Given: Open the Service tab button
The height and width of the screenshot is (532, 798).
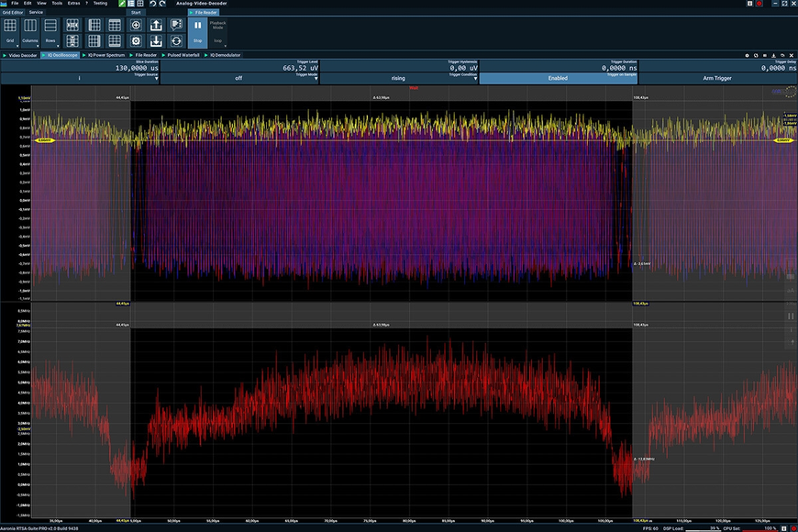Looking at the screenshot, I should pyautogui.click(x=36, y=12).
